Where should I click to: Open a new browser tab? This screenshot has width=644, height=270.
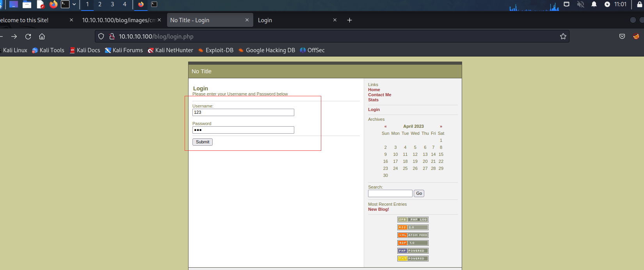pyautogui.click(x=350, y=20)
